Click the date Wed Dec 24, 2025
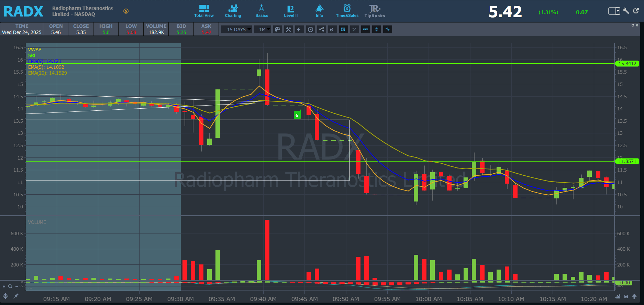 click(22, 32)
